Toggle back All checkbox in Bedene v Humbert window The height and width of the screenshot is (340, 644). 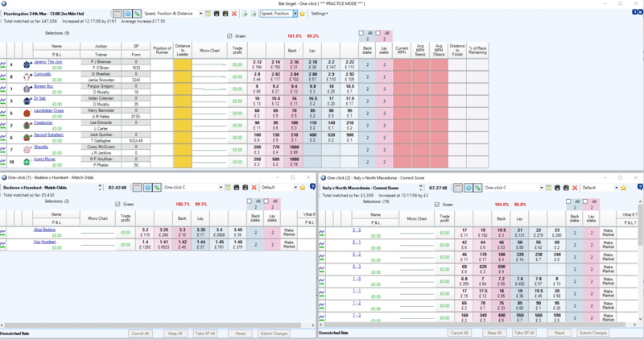pyautogui.click(x=250, y=201)
